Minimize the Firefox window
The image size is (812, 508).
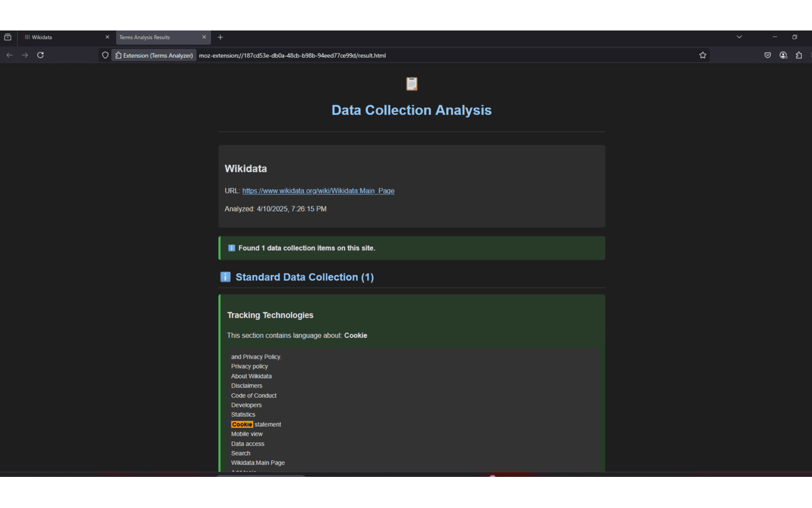click(775, 37)
